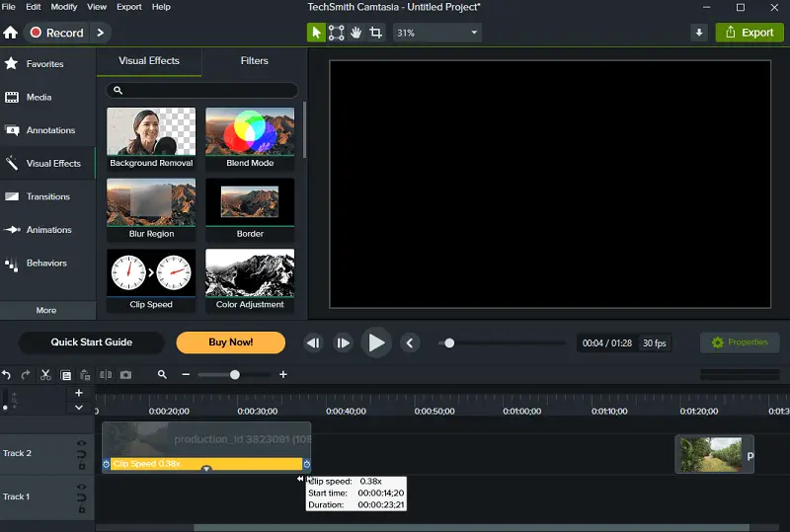Add a new track with plus button

79,393
